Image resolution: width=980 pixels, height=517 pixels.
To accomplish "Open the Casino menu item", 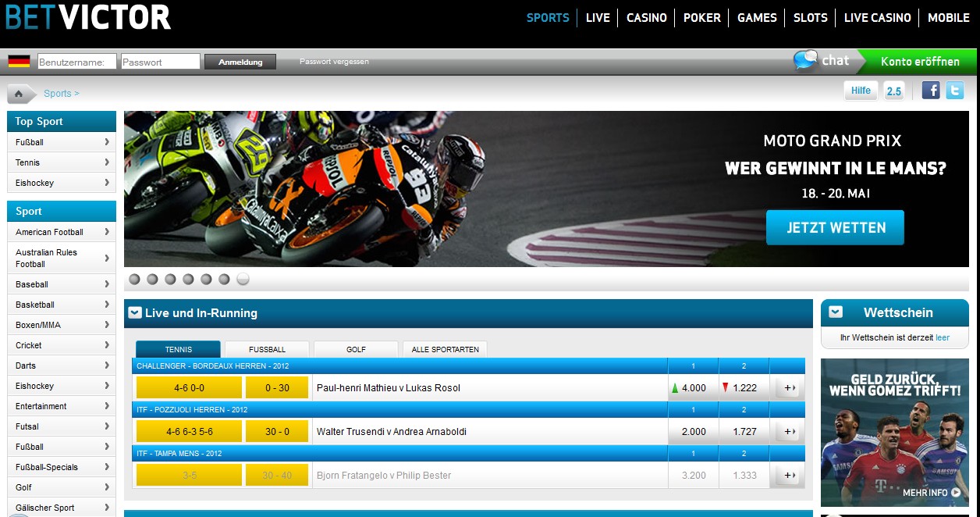I will point(646,18).
